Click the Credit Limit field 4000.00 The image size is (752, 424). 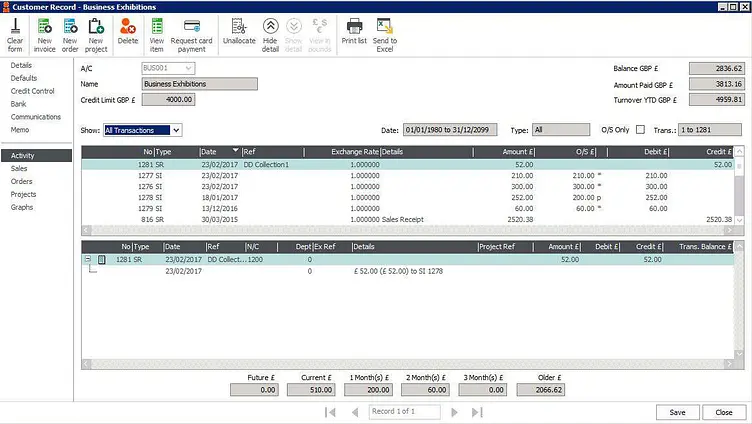[168, 100]
